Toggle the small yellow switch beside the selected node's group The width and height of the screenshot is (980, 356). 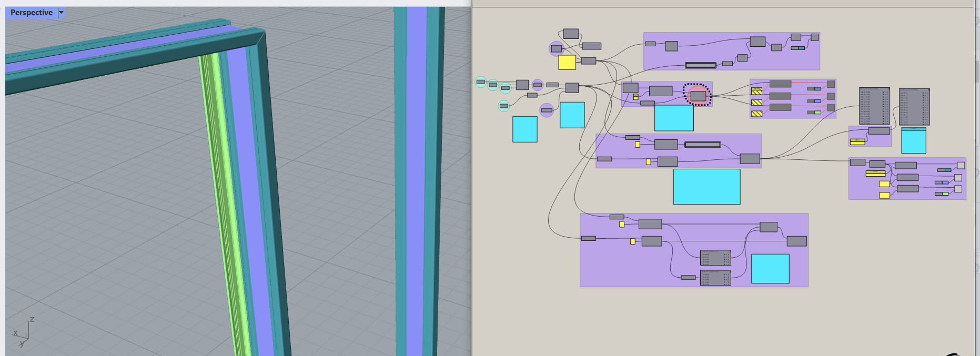(x=635, y=97)
